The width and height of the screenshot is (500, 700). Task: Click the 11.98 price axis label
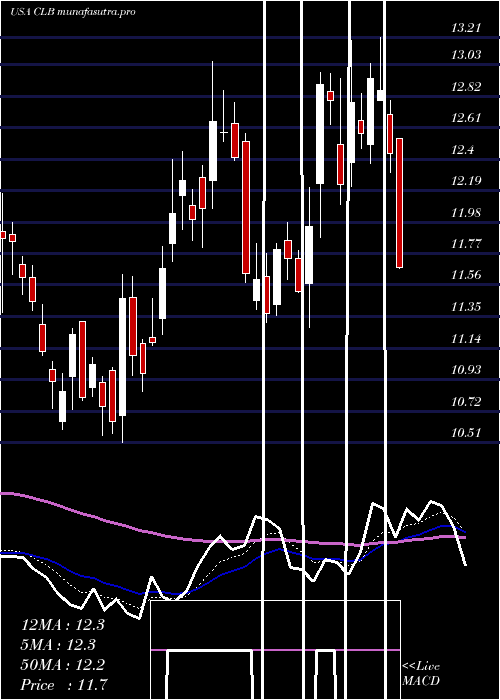click(x=466, y=212)
